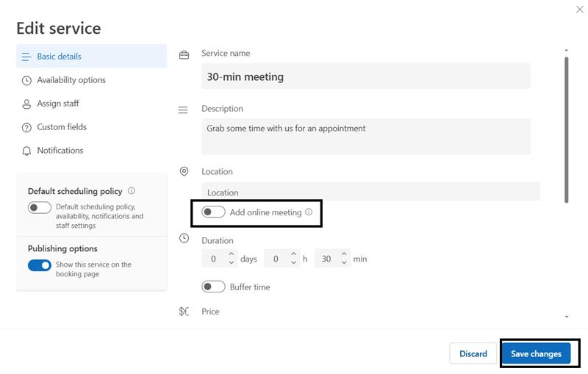
Task: Click the Location input field
Action: click(x=371, y=192)
